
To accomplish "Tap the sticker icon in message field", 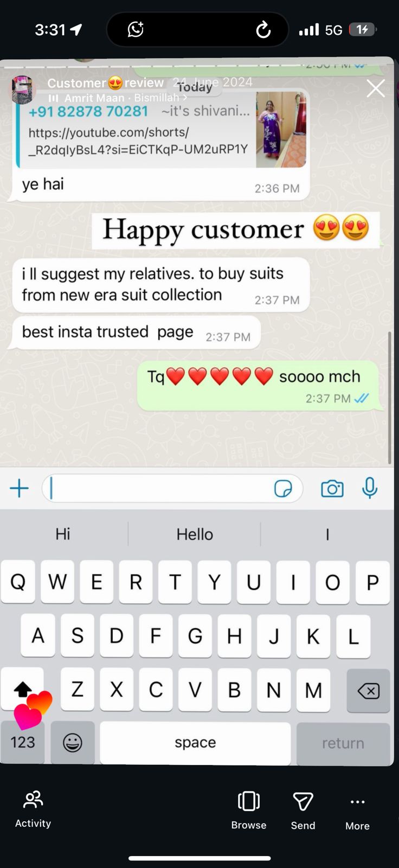I will [283, 488].
